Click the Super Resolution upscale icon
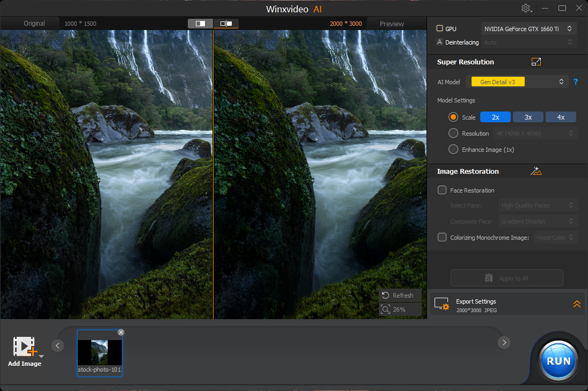This screenshot has width=588, height=391. 535,62
